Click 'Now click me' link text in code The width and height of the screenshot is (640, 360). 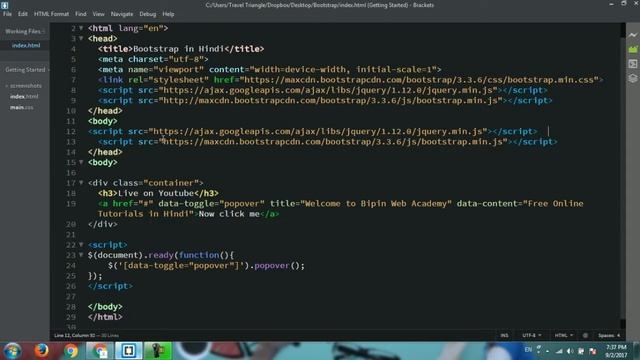tap(229, 214)
